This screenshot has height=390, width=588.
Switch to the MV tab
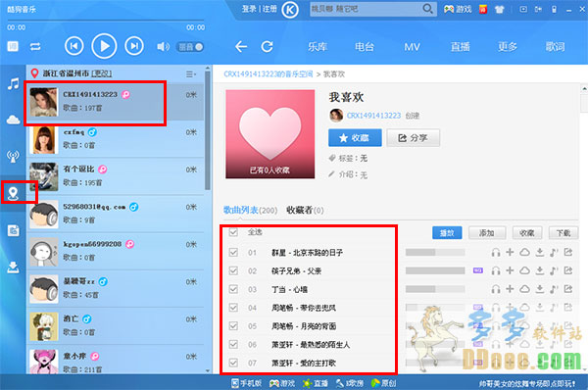pyautogui.click(x=412, y=47)
